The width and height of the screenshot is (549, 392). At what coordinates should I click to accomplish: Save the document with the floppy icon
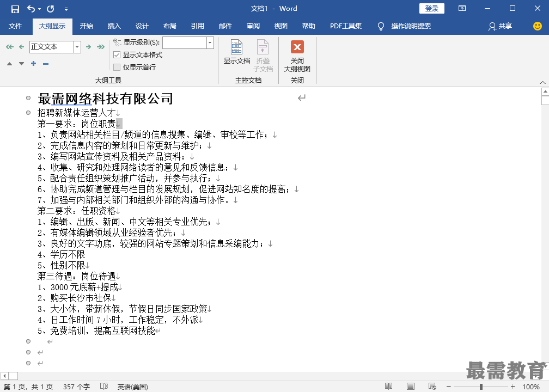pos(15,9)
